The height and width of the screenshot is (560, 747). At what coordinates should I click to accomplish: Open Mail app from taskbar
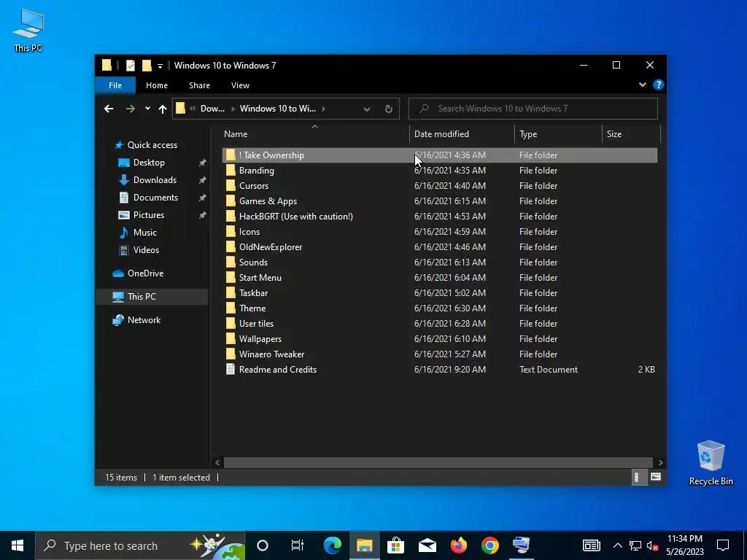[x=427, y=545]
